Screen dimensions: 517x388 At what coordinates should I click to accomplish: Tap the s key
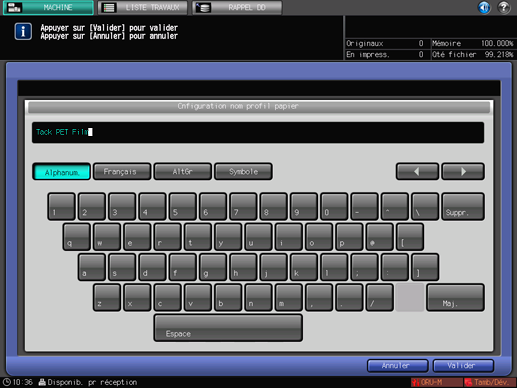tap(122, 267)
